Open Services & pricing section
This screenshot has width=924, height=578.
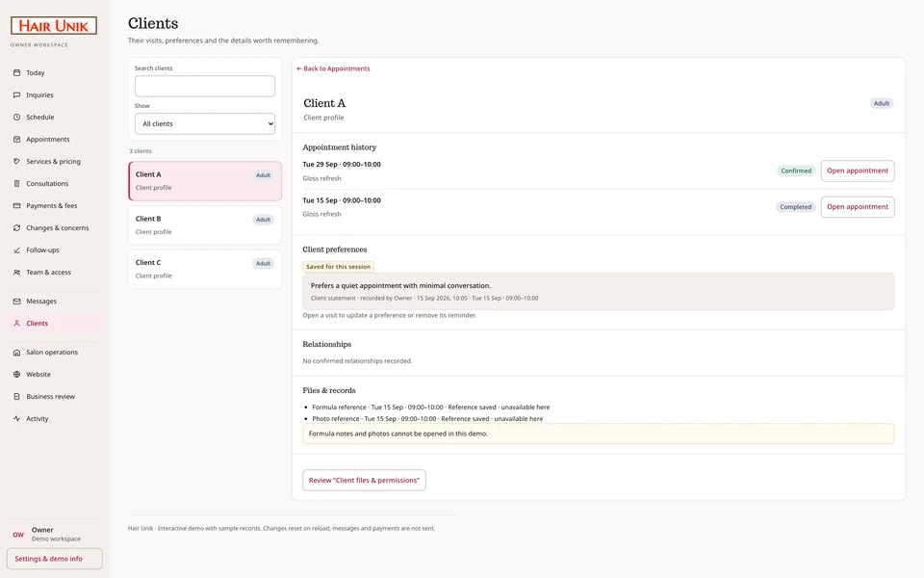click(55, 161)
